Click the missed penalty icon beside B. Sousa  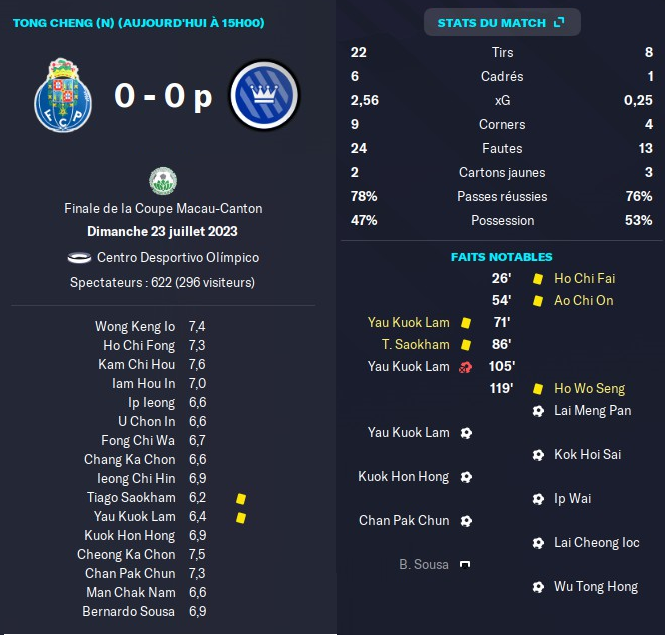tap(465, 565)
